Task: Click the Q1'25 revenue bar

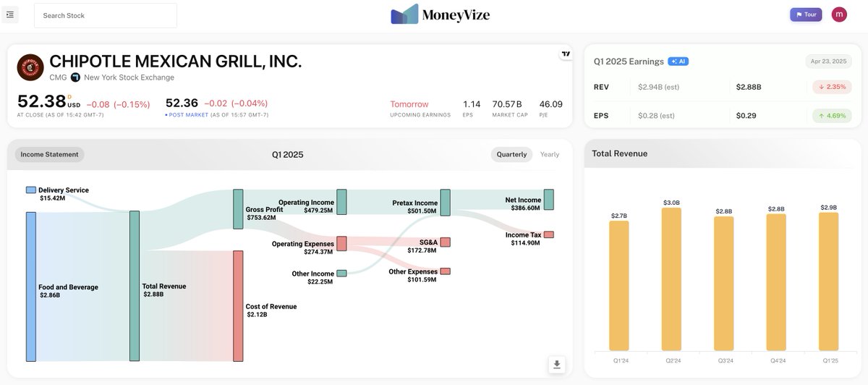Action: tap(829, 282)
